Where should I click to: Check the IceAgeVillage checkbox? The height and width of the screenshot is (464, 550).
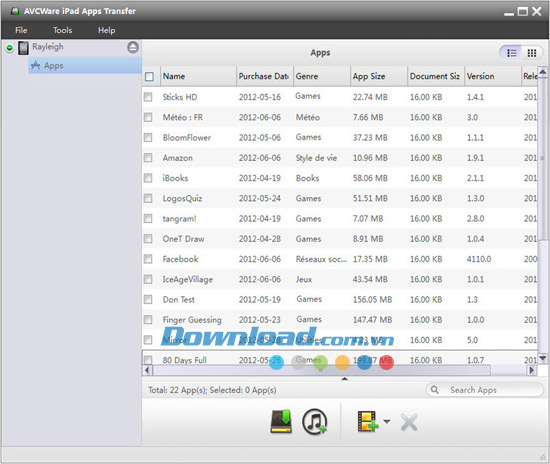pos(148,280)
